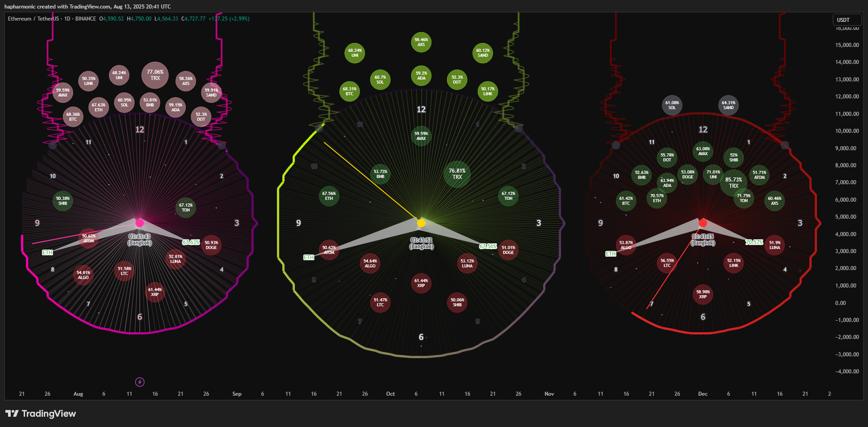Click the 56.55% LTC bubble
This screenshot has height=427, width=868.
click(667, 263)
